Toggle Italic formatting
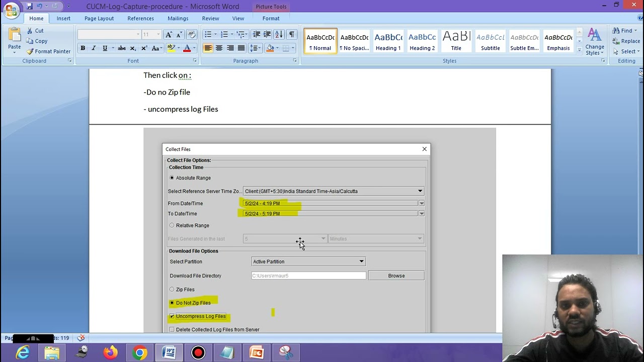The height and width of the screenshot is (362, 644). (94, 48)
